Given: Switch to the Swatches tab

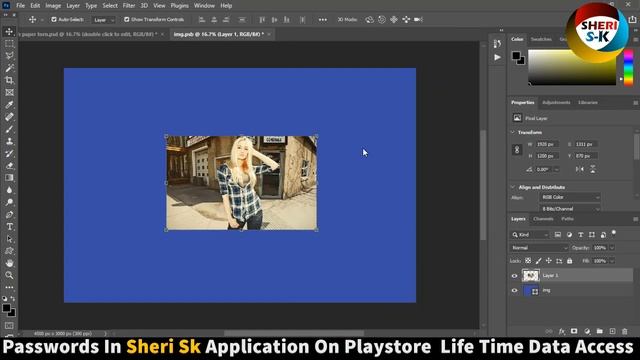Looking at the screenshot, I should tap(541, 39).
